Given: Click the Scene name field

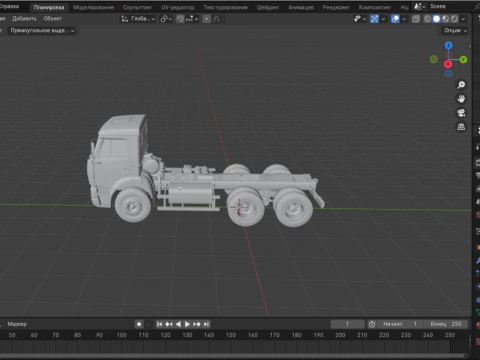Looking at the screenshot, I should click(x=450, y=6).
